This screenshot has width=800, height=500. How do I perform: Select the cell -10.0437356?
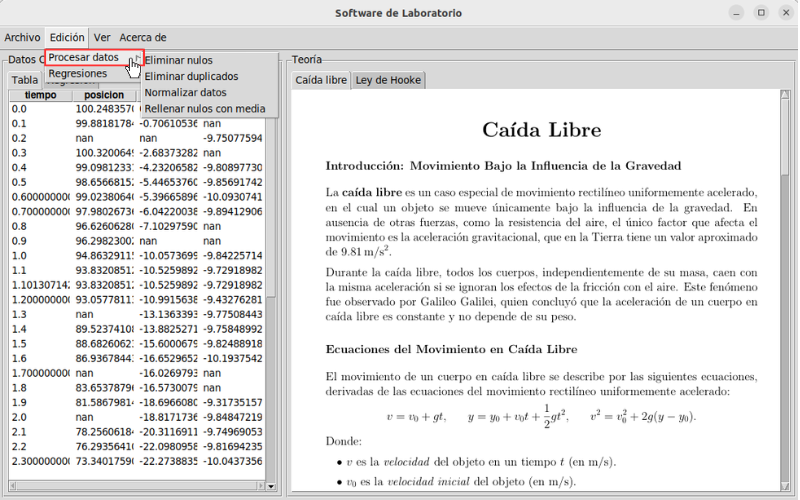tap(232, 462)
